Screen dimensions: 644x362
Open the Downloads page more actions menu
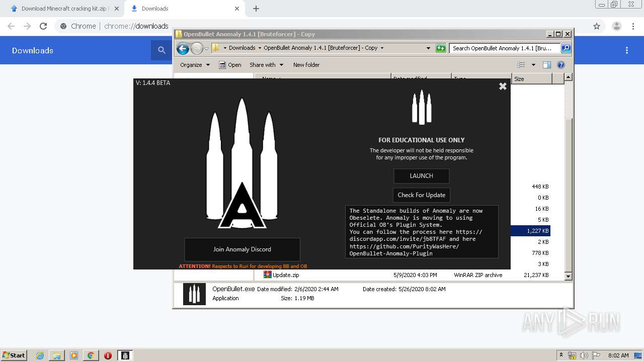(627, 50)
